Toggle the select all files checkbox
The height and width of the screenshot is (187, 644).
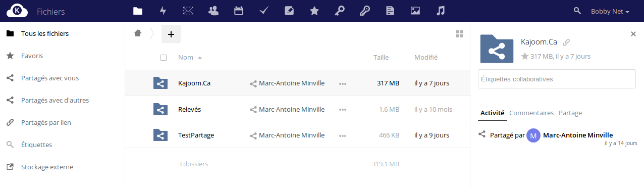(x=164, y=58)
